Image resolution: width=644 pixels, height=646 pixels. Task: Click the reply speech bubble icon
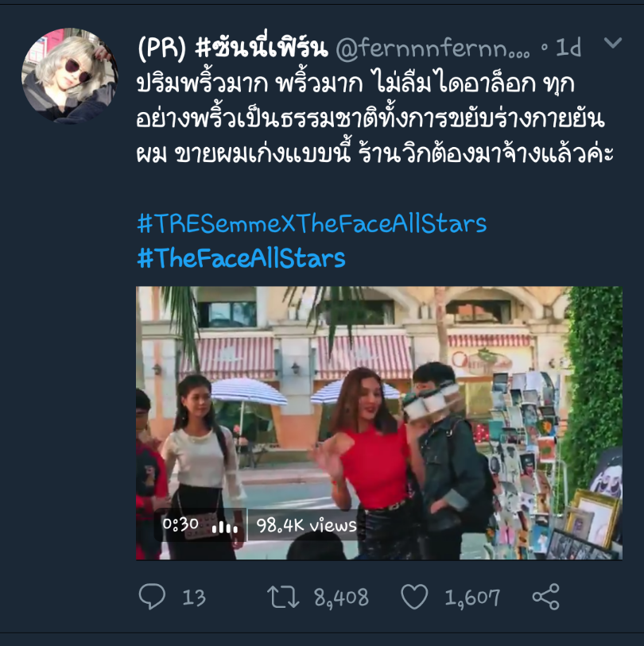click(152, 596)
